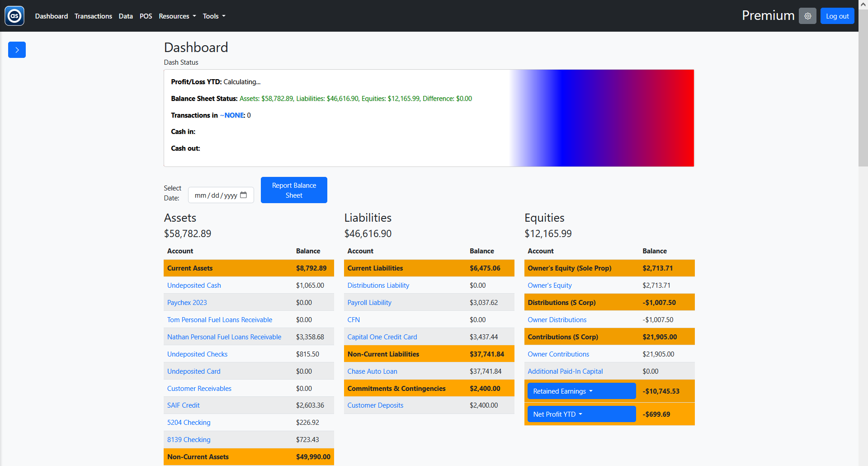Click the Select Date input field
The image size is (868, 466).
[x=217, y=195]
